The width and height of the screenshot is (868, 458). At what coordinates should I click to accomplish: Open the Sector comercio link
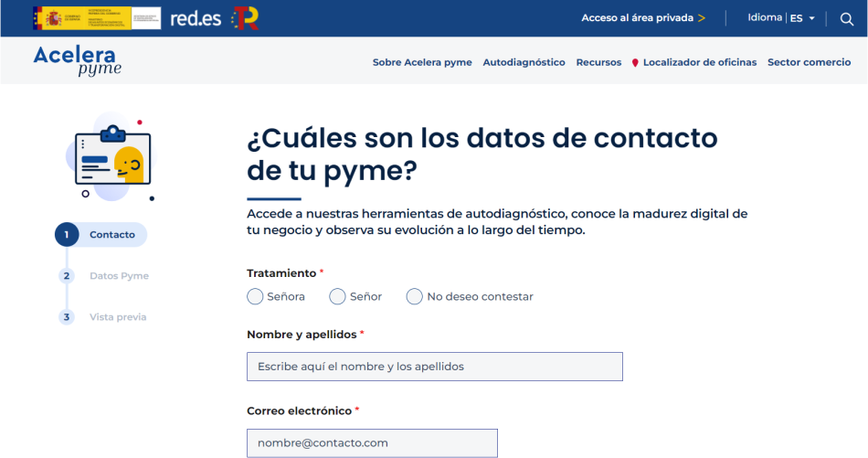[809, 62]
